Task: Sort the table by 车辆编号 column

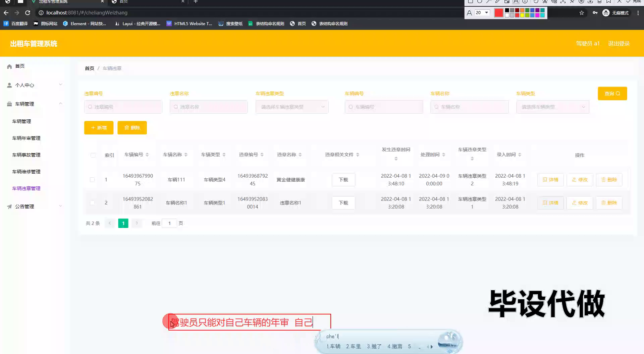Action: [147, 155]
